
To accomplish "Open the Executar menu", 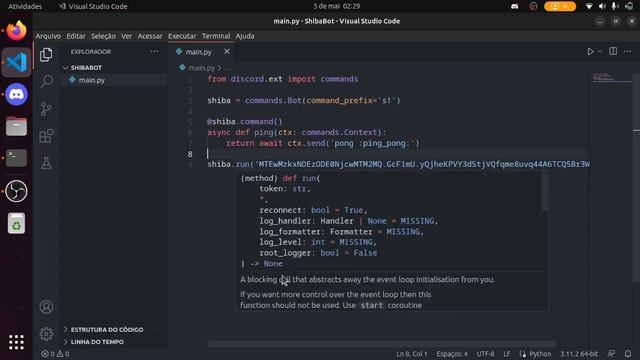I will (182, 36).
